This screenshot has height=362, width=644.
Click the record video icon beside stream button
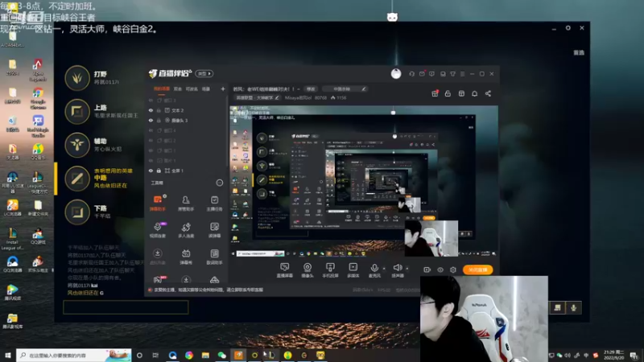(x=427, y=270)
